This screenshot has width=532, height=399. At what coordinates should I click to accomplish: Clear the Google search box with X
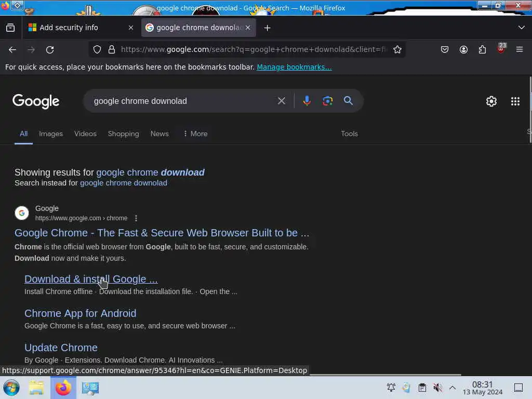pyautogui.click(x=281, y=101)
